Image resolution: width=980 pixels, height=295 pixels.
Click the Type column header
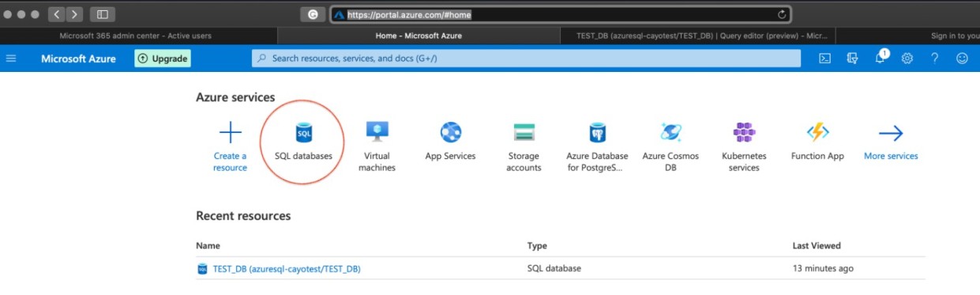point(537,246)
